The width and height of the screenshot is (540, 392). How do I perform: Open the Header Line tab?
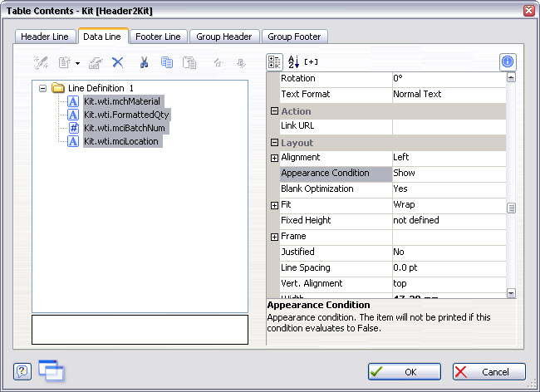pos(45,37)
